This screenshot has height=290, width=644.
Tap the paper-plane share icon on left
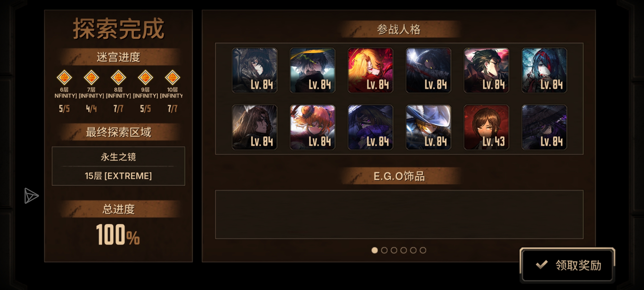pos(31,196)
